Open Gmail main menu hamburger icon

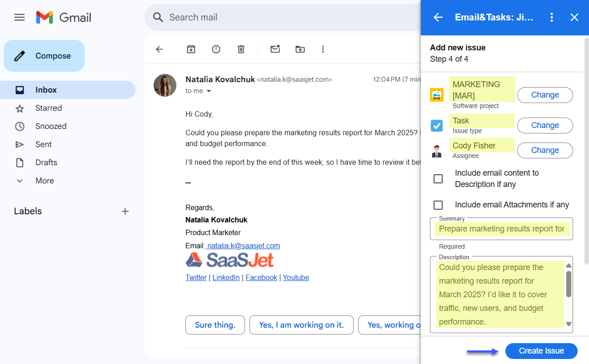coord(20,17)
